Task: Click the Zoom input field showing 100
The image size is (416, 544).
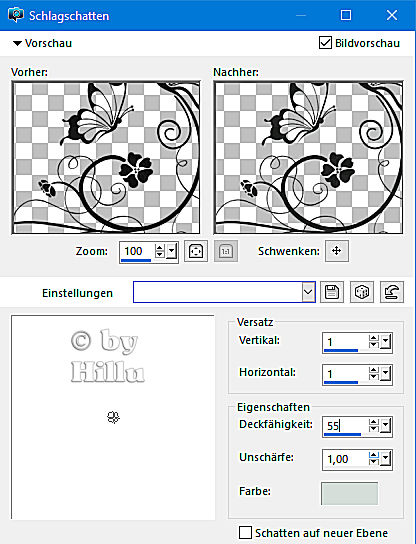Action: [x=137, y=251]
